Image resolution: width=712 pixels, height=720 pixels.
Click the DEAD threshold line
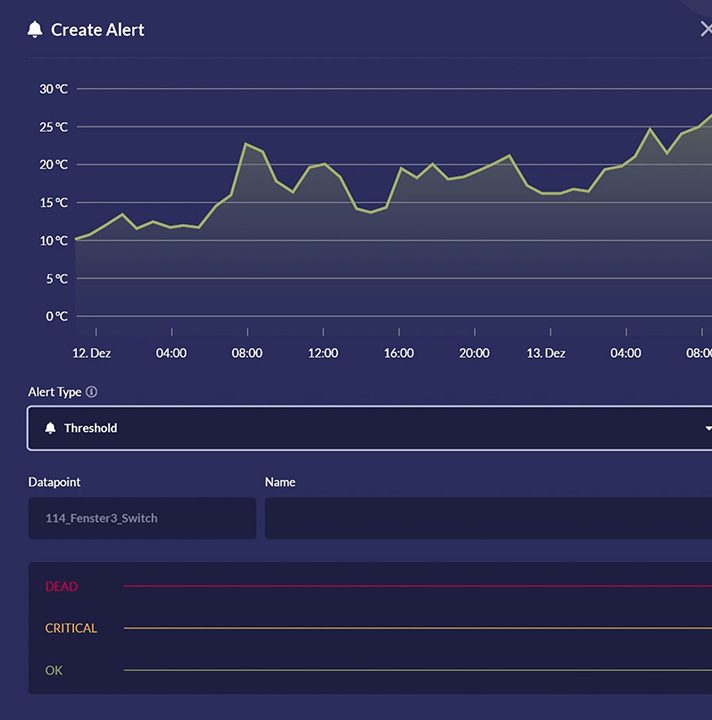[x=418, y=586]
